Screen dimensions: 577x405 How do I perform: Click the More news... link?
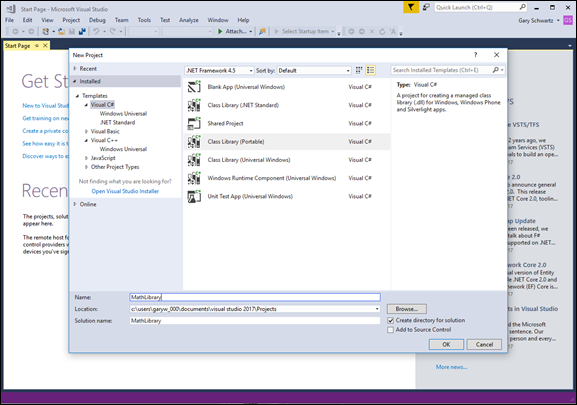[452, 367]
